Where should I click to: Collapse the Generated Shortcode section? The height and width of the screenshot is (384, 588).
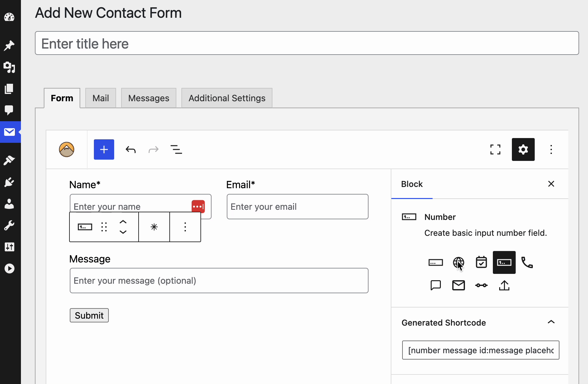pos(551,322)
